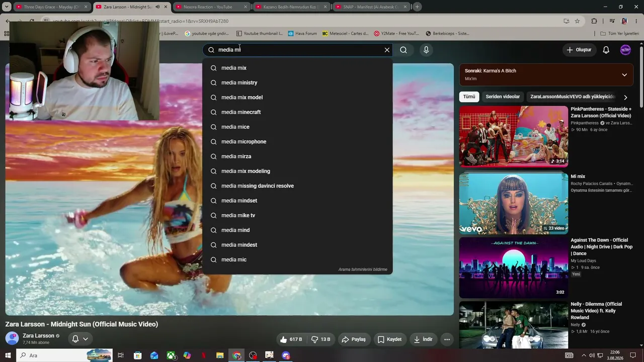Clear the search box with the X icon
644x362 pixels.
387,50
